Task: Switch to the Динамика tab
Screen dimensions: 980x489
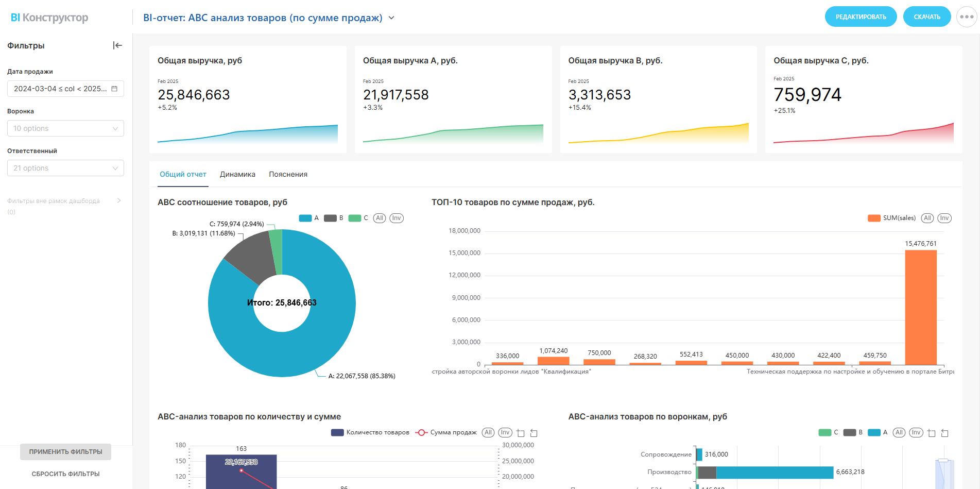Action: coord(237,174)
